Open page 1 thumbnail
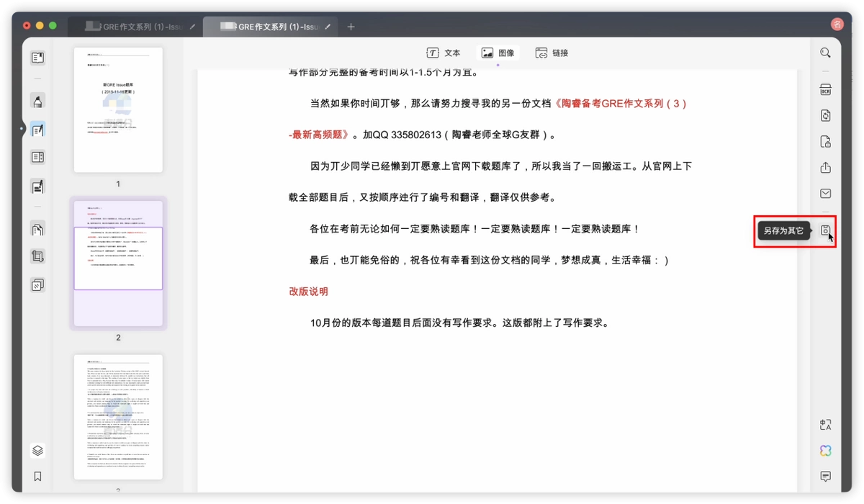The width and height of the screenshot is (864, 504). [118, 110]
